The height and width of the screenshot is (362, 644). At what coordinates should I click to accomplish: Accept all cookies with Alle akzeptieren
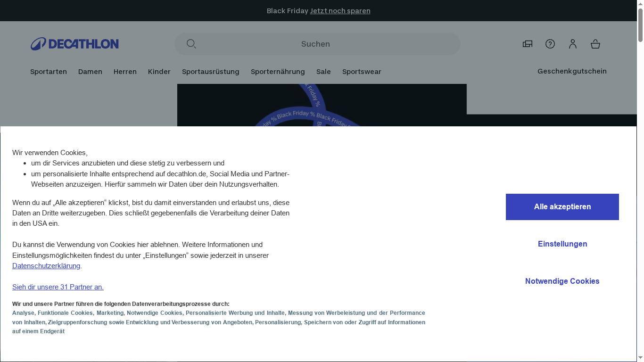click(x=562, y=206)
